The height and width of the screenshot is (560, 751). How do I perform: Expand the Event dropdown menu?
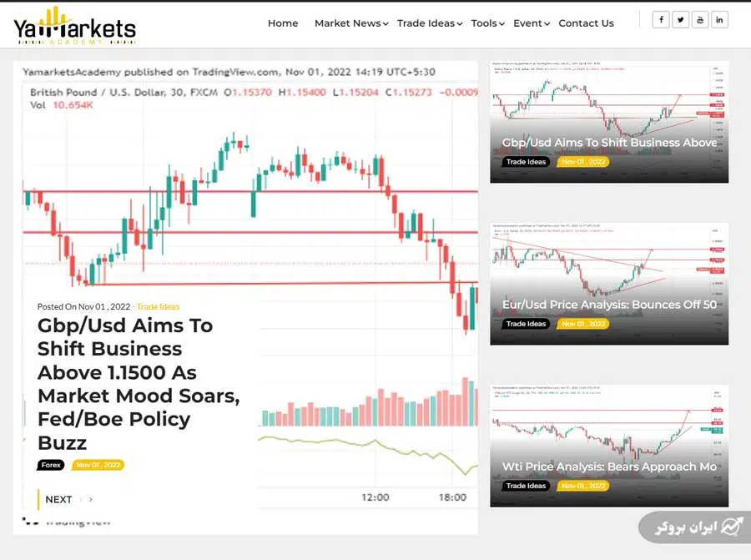click(531, 23)
